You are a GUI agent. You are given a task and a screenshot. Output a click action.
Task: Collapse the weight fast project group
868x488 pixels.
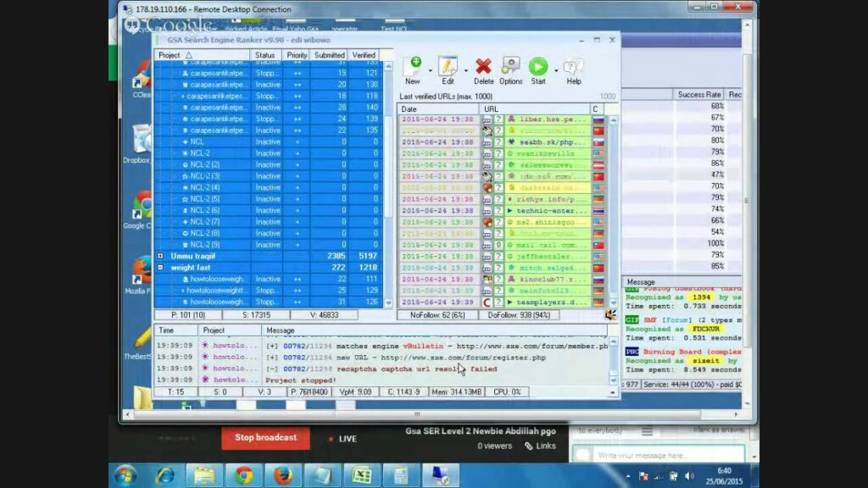[x=160, y=267]
